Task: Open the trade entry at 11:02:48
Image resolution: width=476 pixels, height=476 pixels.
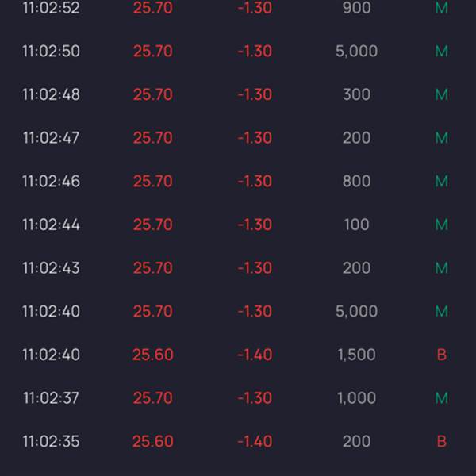Action: coord(238,94)
